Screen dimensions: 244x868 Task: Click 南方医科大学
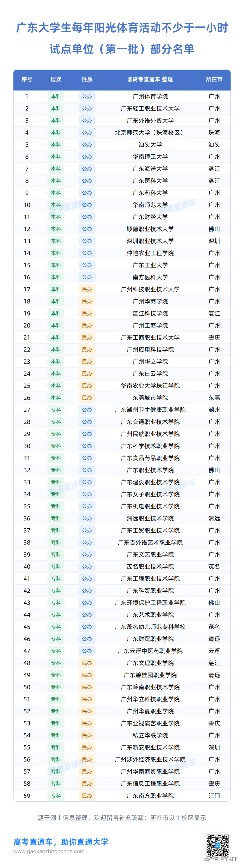tap(150, 277)
